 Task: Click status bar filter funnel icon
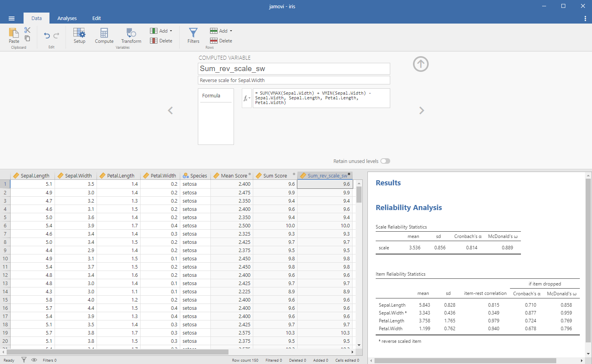(x=24, y=360)
